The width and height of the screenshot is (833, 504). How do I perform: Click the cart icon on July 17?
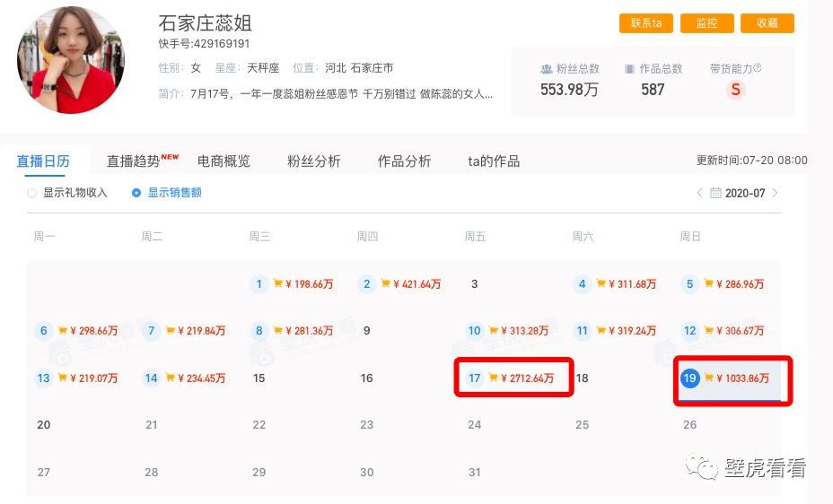point(493,378)
